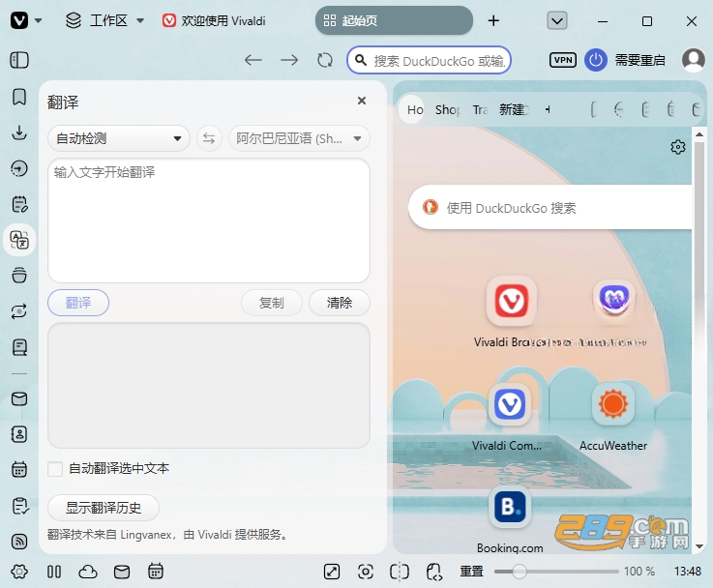Switch to the 欢迎使用 Vivaldi tab

click(214, 20)
